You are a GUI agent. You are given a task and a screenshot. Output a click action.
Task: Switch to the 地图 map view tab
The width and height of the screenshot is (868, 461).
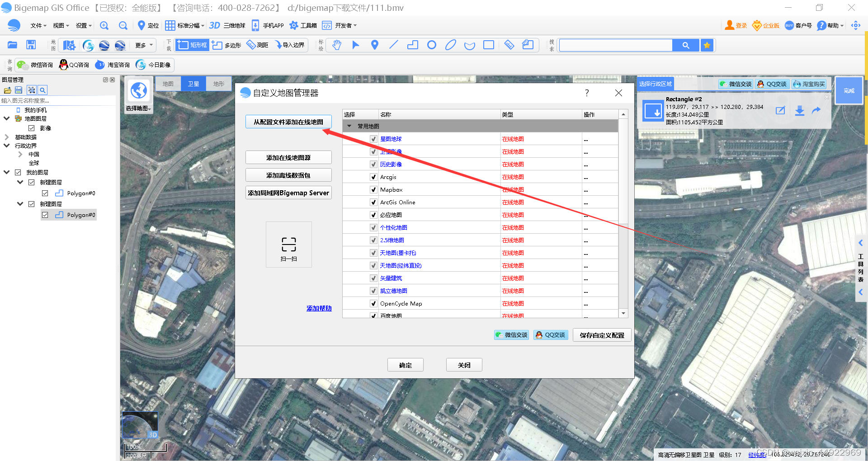tap(167, 84)
